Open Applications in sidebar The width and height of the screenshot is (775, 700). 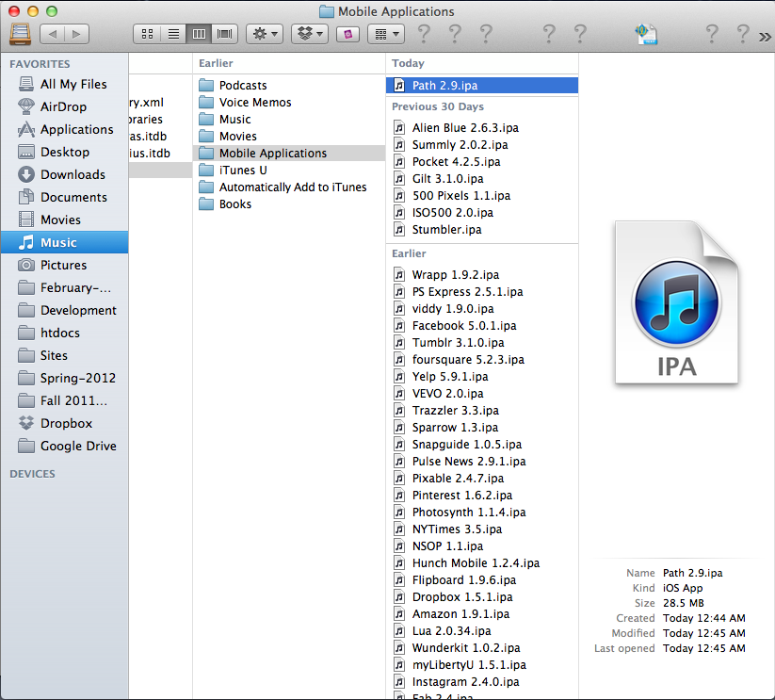click(64, 129)
